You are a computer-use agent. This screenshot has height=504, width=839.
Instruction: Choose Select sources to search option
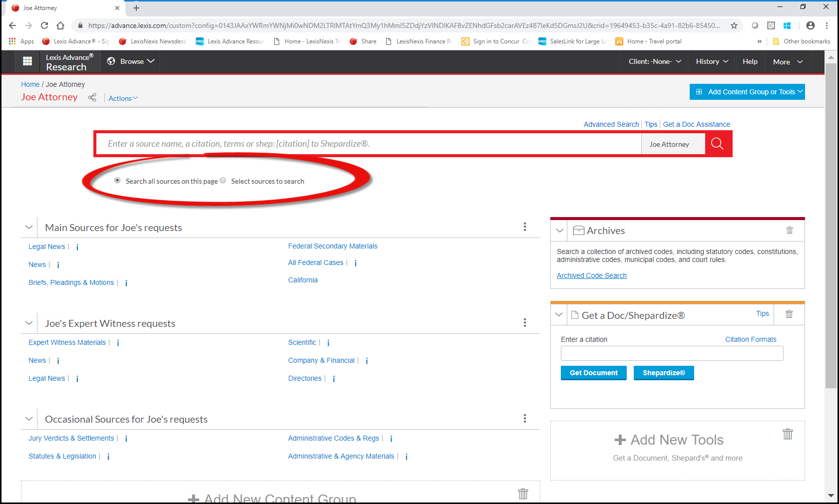click(223, 181)
